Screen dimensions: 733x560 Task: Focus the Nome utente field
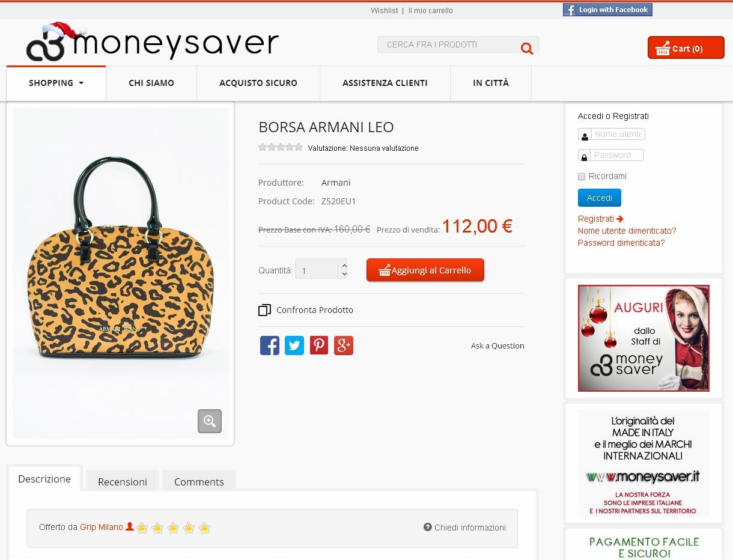tap(618, 134)
